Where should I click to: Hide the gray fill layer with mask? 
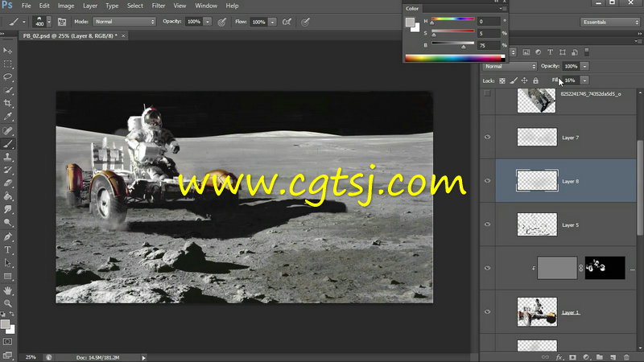[x=488, y=268]
